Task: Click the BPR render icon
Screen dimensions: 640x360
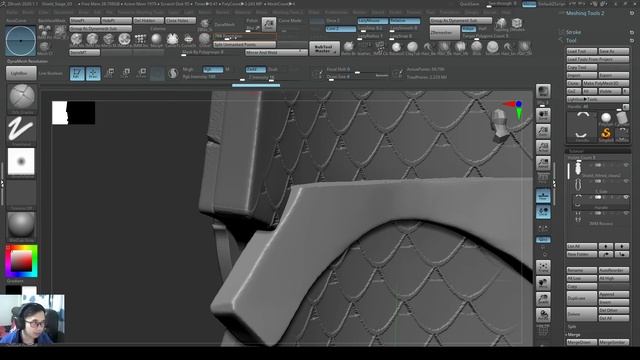Action: tap(543, 91)
